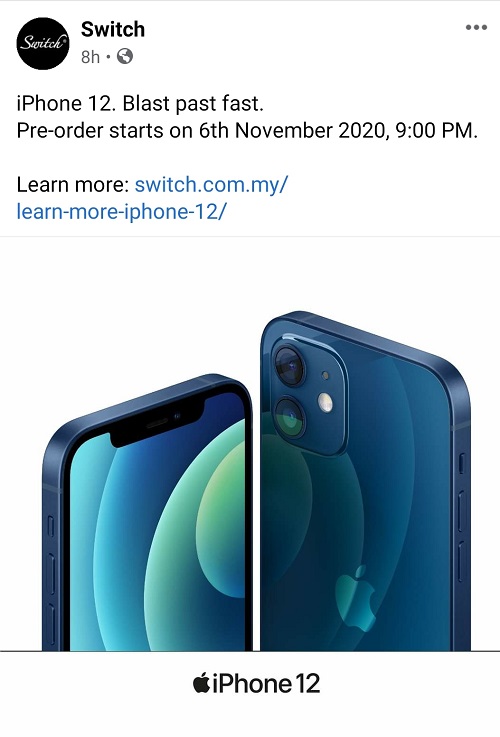
Task: Select the "iPhone 12. Blast past fast." caption
Action: 140,103
